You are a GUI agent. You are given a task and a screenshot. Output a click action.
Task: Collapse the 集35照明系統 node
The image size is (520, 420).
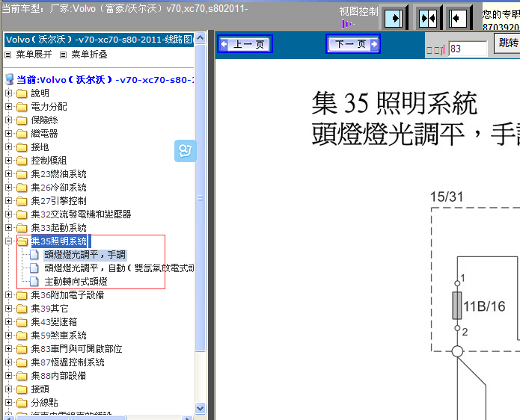[x=9, y=241]
